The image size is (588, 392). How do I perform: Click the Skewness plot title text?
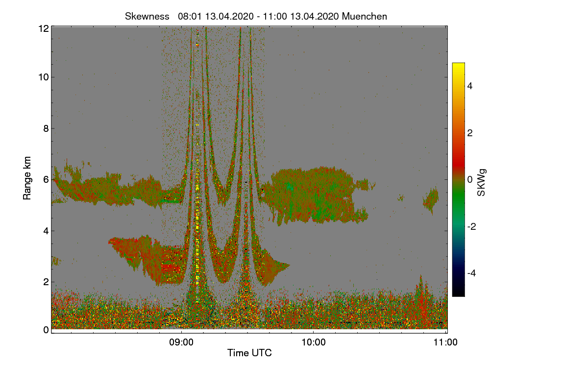point(256,16)
